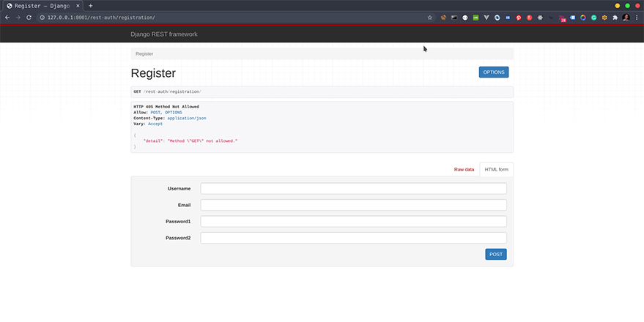Click the Vary 'Accept' header value
This screenshot has width=644, height=322.
[x=155, y=124]
